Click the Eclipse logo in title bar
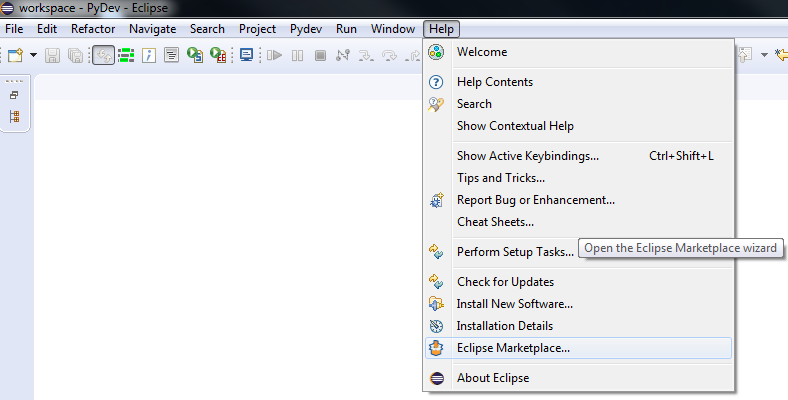This screenshot has width=788, height=400. (x=7, y=8)
